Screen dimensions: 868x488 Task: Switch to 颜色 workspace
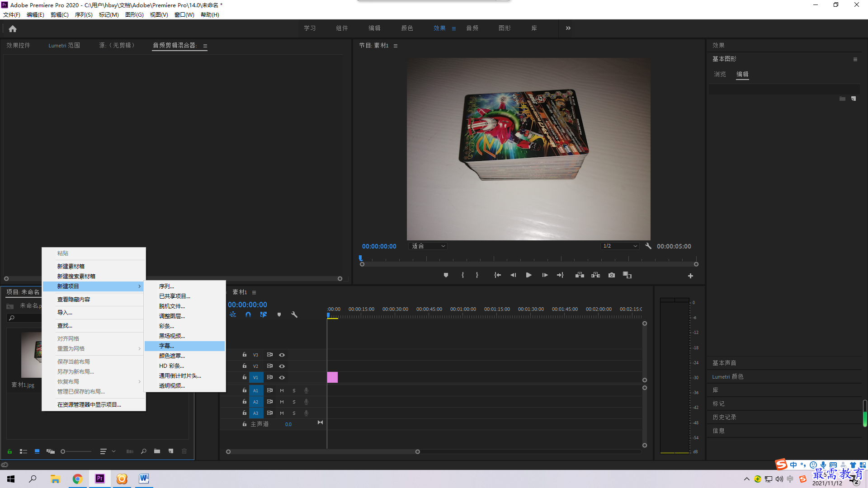pos(407,28)
